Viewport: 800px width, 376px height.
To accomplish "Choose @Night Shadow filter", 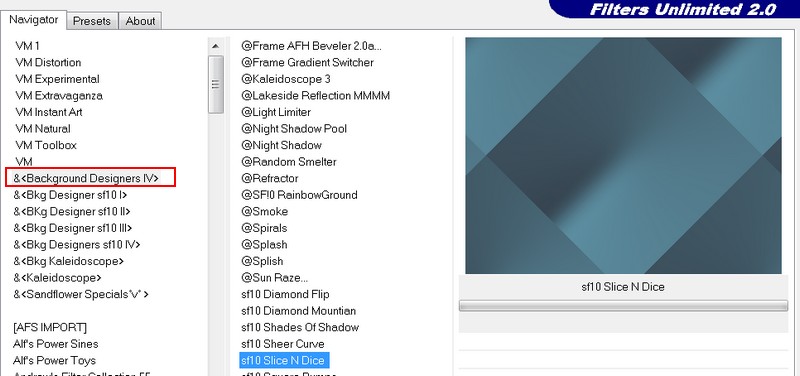I will click(x=281, y=145).
